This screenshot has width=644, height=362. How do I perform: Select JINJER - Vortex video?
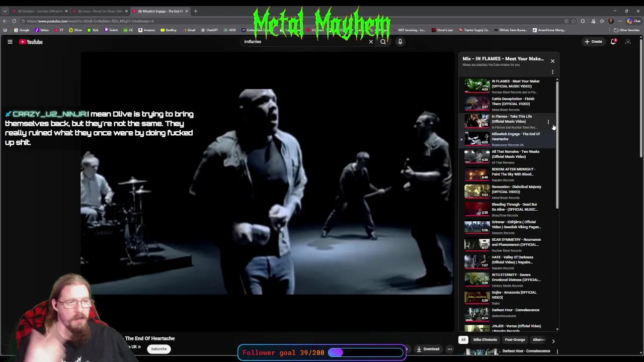coord(508,328)
